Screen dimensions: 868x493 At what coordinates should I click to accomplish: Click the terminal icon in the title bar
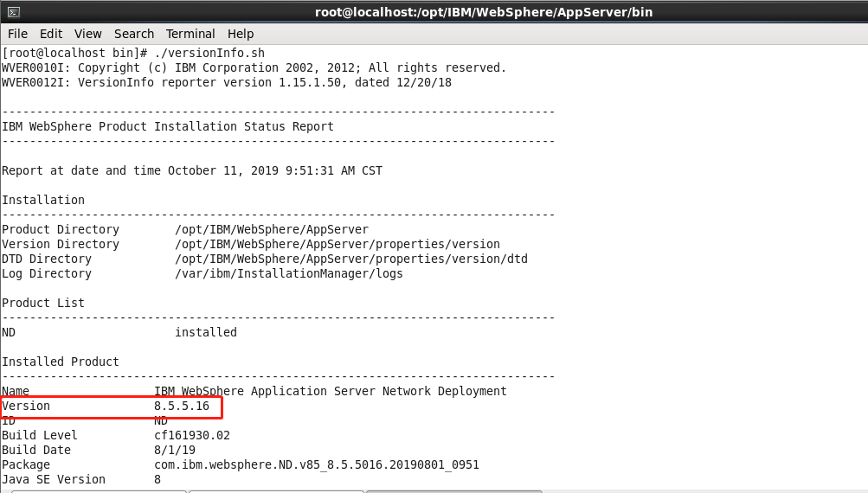tap(14, 12)
